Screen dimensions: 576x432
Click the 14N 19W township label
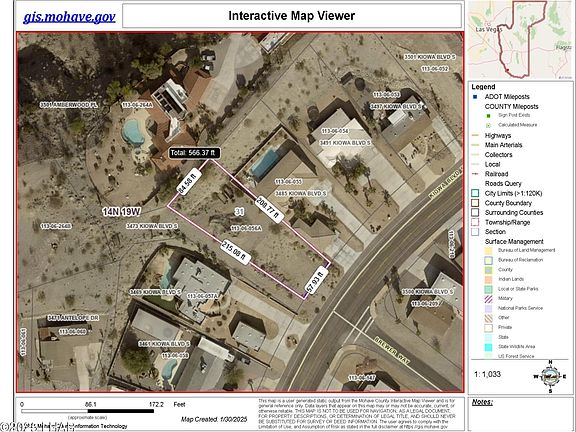tap(121, 212)
